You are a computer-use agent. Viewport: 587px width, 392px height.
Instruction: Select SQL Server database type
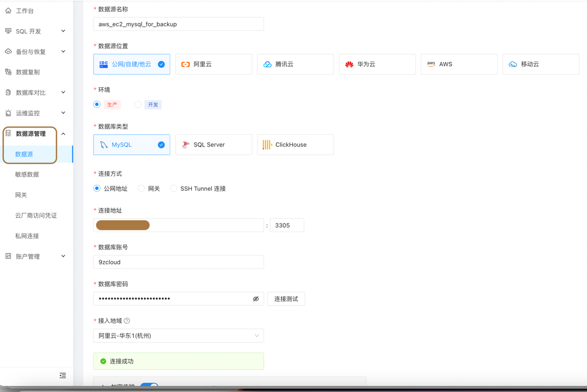(x=214, y=144)
